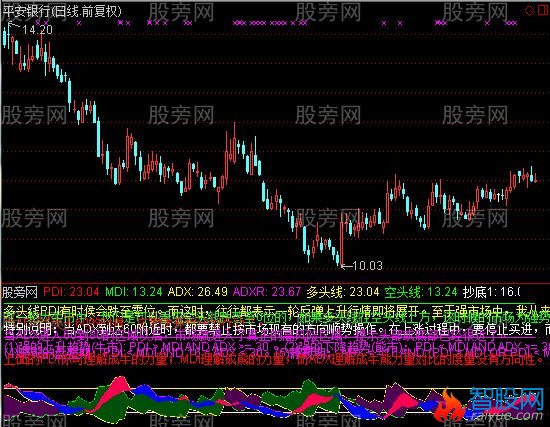Select the 空头线: 13.24 indicator value
550x427 pixels.
421,292
